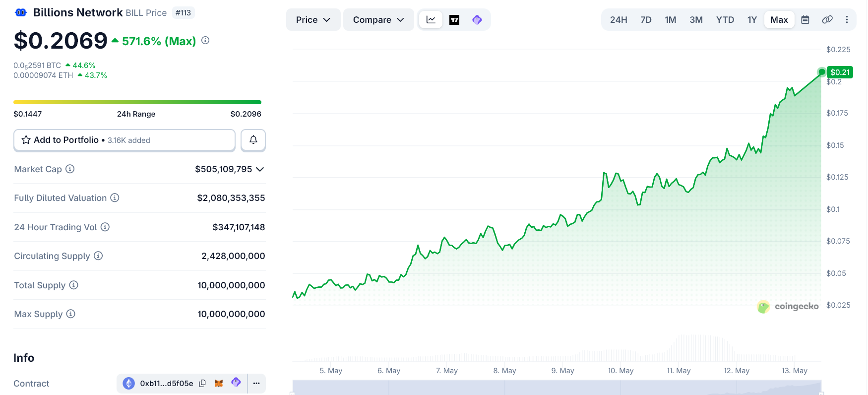Open the Compare dropdown
The image size is (868, 395).
(378, 20)
